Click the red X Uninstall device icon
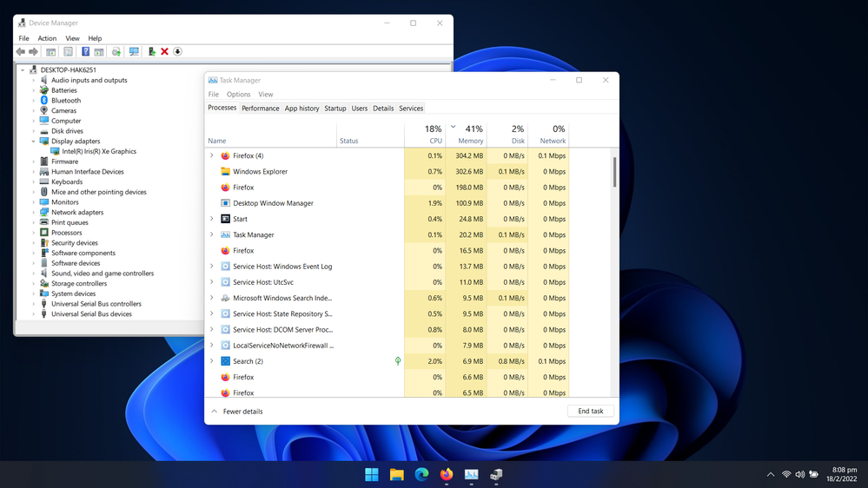The height and width of the screenshot is (488, 868). (164, 51)
